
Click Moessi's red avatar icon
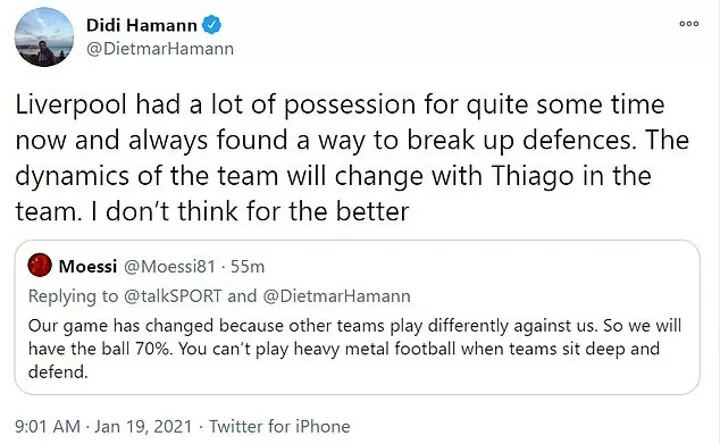click(39, 266)
